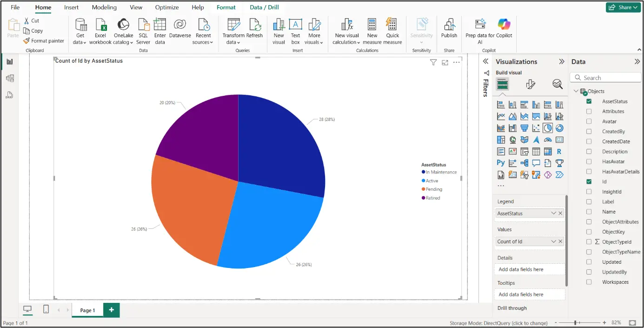Open the Format your visual paintbrush pane
This screenshot has width=644, height=328.
pyautogui.click(x=530, y=84)
